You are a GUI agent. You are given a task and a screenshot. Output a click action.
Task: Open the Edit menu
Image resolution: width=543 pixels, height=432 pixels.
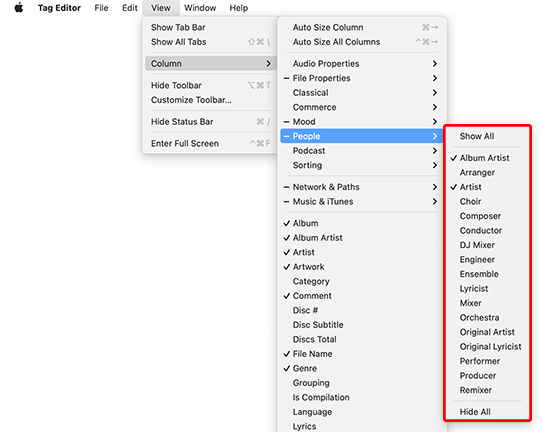pyautogui.click(x=130, y=8)
